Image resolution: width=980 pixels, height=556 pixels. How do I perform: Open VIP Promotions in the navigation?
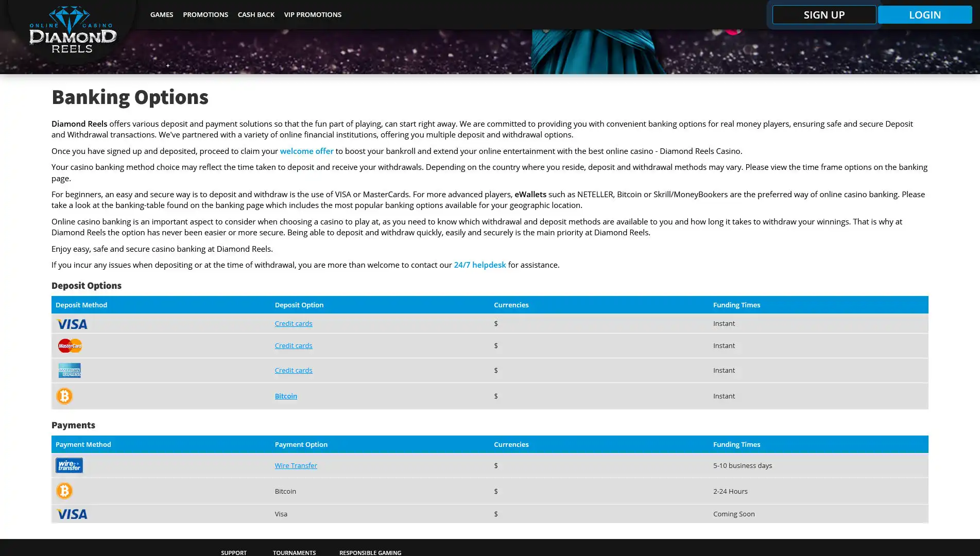coord(313,14)
